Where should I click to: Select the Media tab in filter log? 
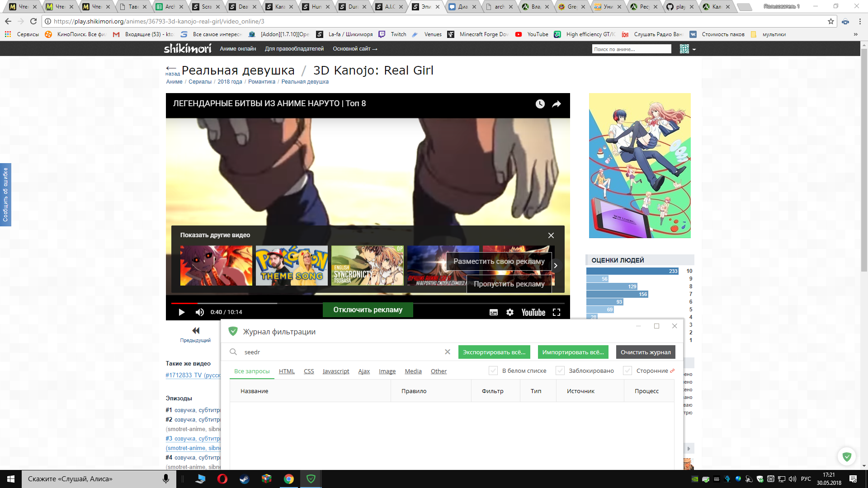pos(413,371)
